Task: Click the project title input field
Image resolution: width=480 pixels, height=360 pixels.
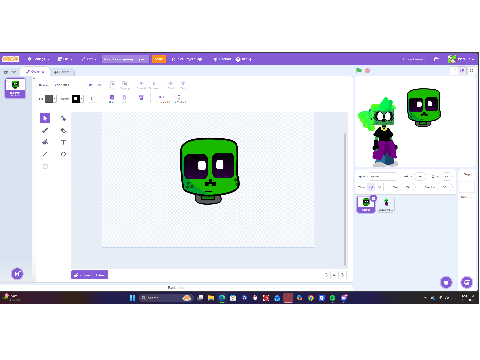Action: pyautogui.click(x=125, y=59)
